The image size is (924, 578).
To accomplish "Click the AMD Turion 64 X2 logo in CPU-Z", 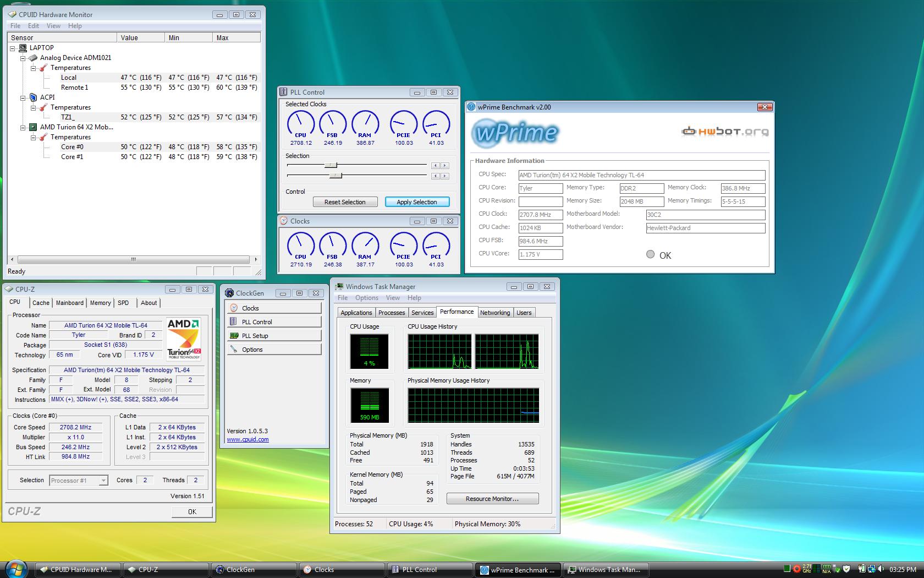I will coord(184,339).
